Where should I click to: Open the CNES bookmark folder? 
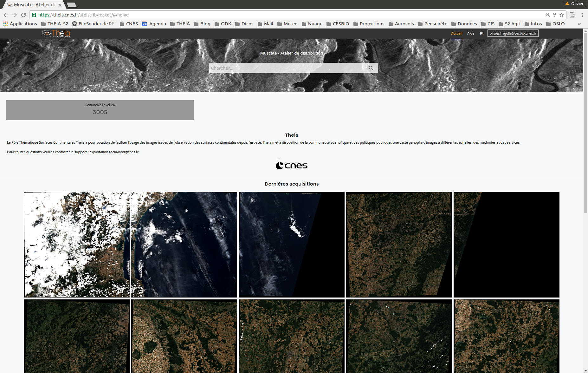pyautogui.click(x=129, y=24)
